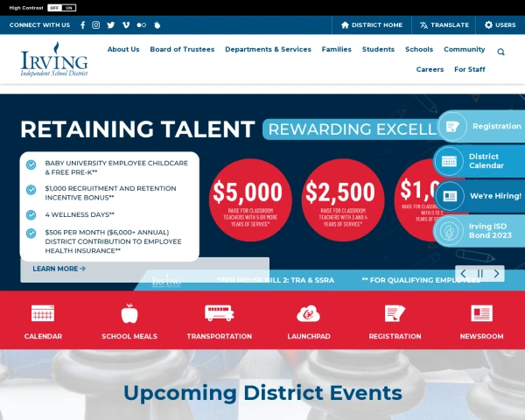
Task: Click the $5,000 raise circle
Action: 250,200
